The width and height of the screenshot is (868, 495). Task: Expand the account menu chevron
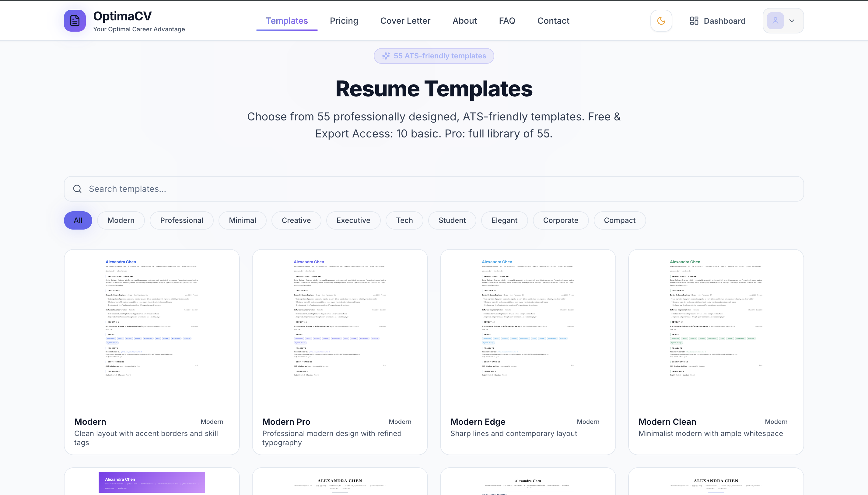[792, 21]
